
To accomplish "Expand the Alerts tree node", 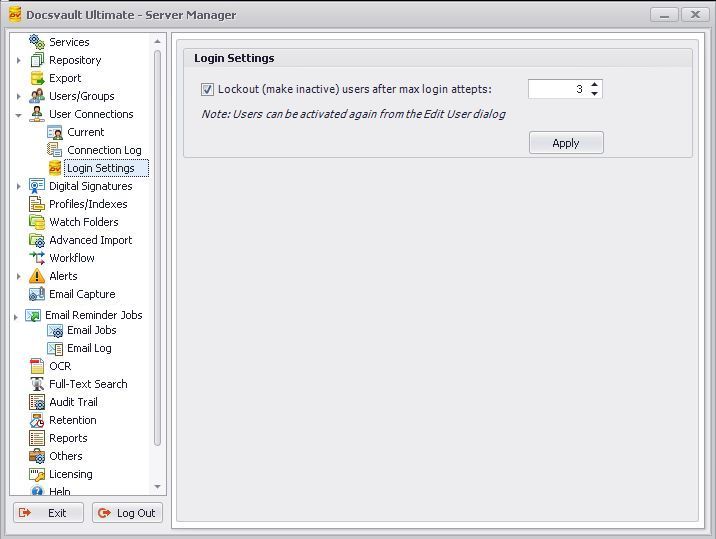I will (x=18, y=276).
